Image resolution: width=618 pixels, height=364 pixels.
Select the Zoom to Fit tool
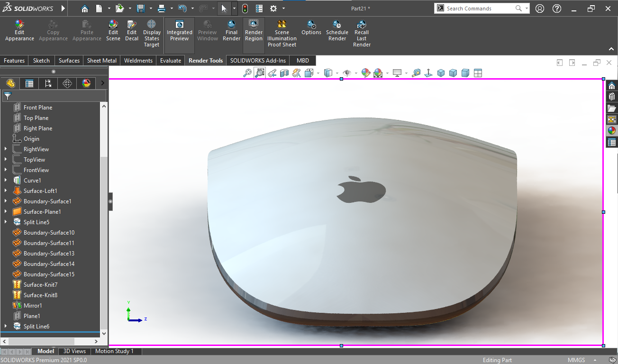click(x=247, y=73)
